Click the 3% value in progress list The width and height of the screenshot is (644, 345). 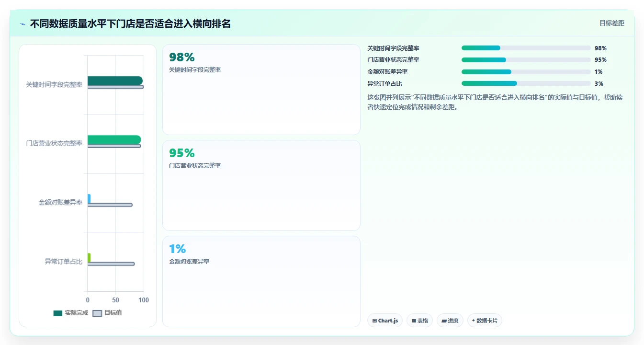[599, 83]
